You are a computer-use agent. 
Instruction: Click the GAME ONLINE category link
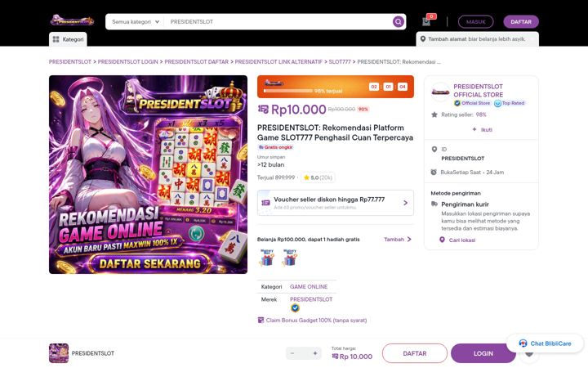(309, 286)
